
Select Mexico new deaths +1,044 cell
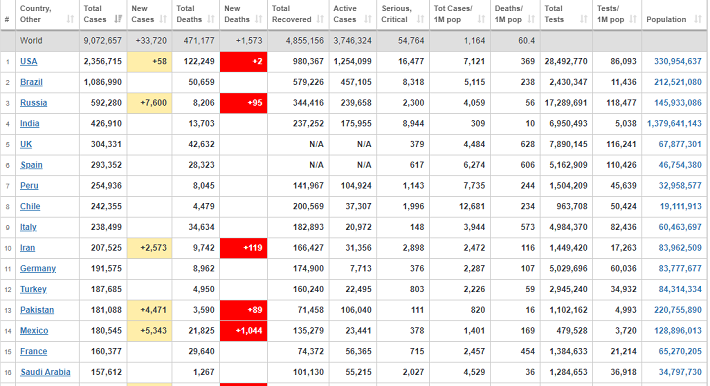click(x=244, y=331)
